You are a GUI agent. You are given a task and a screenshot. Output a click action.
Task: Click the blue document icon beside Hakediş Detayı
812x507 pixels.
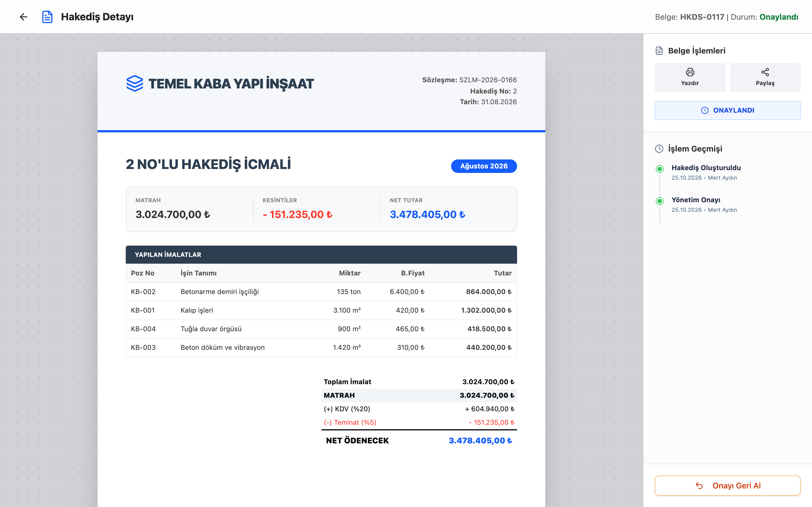(x=47, y=17)
